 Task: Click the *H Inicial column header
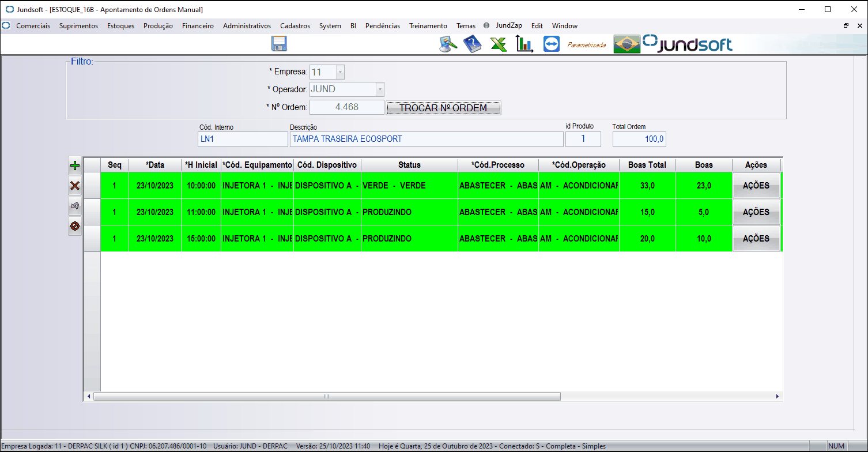201,165
